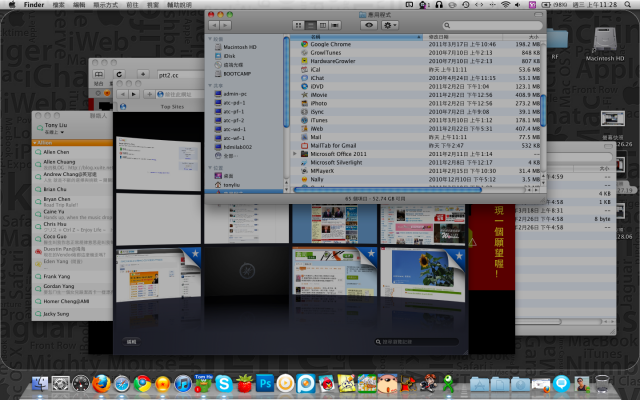Click the Time Machine menu bar icon
The image size is (640, 400).
pos(466,4)
